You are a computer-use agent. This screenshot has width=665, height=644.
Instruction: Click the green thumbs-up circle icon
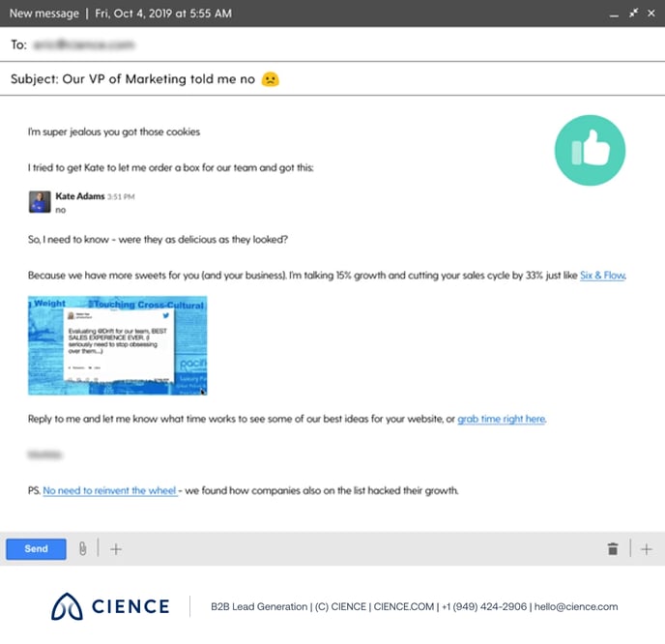click(x=590, y=150)
